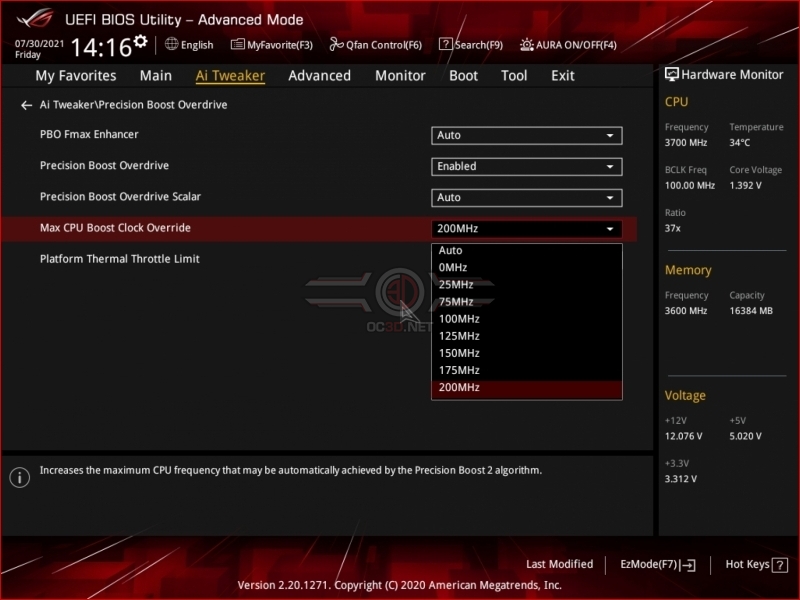
Task: Open the Tool tab
Action: coord(514,76)
